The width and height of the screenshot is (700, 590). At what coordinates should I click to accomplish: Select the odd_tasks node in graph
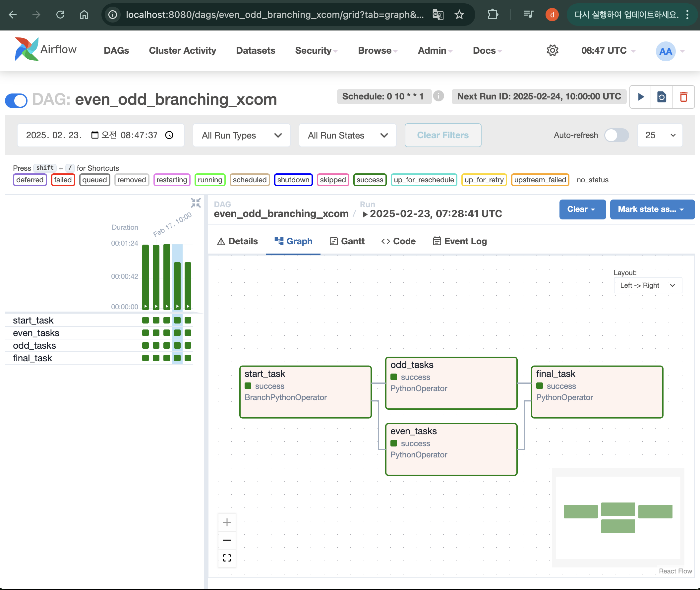(x=451, y=383)
